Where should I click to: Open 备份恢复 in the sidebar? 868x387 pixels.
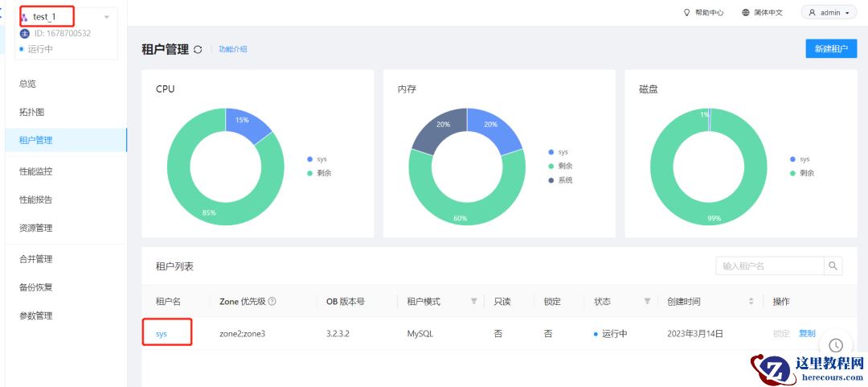tap(35, 287)
